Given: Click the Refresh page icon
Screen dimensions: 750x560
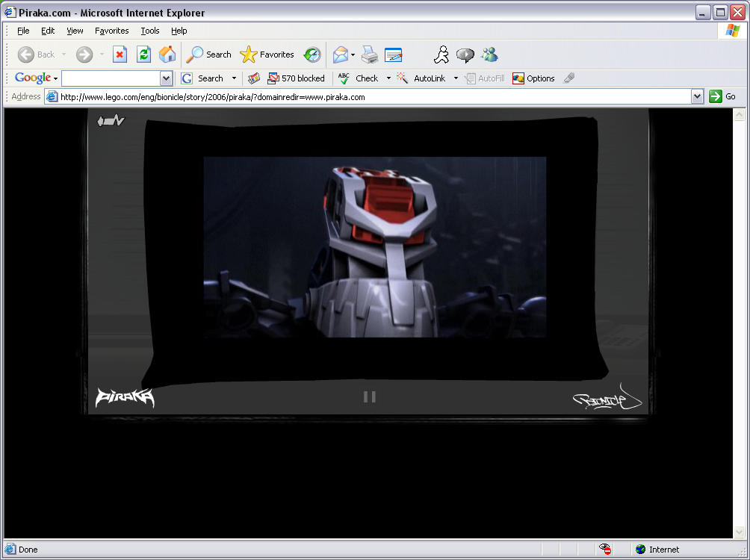Looking at the screenshot, I should tap(143, 55).
